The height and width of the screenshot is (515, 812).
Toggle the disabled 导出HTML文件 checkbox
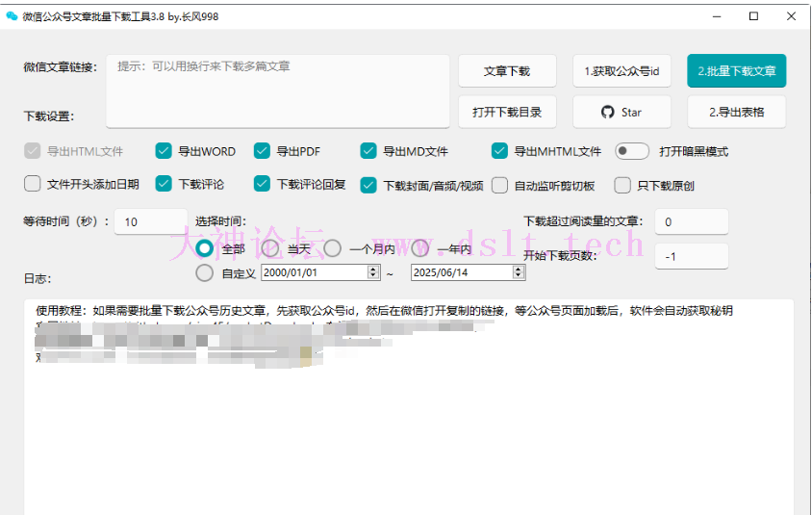(32, 151)
